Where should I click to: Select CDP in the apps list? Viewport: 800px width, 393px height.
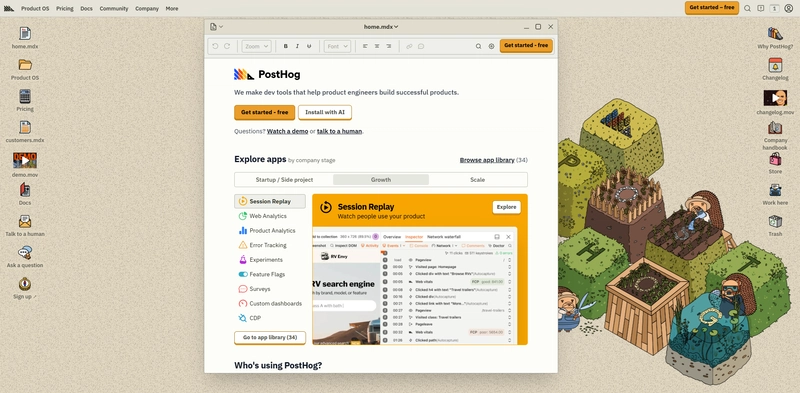tap(270, 318)
